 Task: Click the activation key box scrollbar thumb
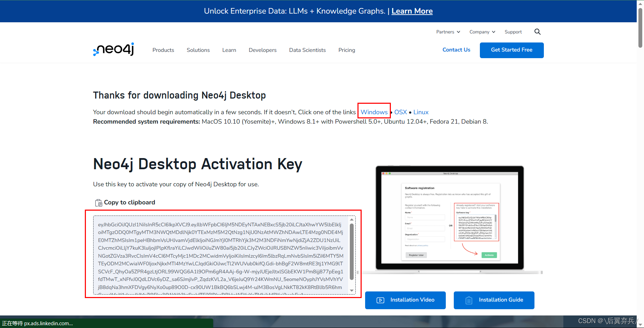[x=352, y=251]
